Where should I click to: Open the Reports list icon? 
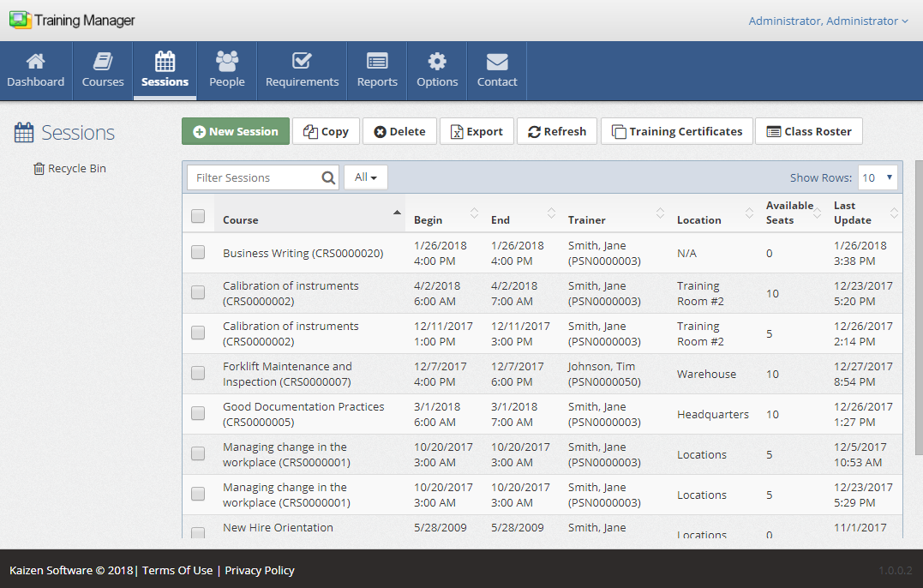coord(377,61)
